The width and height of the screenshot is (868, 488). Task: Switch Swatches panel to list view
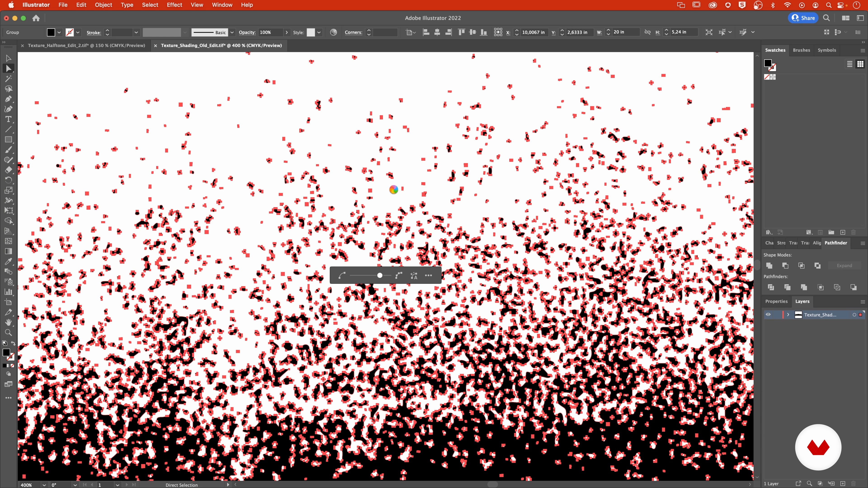click(850, 64)
